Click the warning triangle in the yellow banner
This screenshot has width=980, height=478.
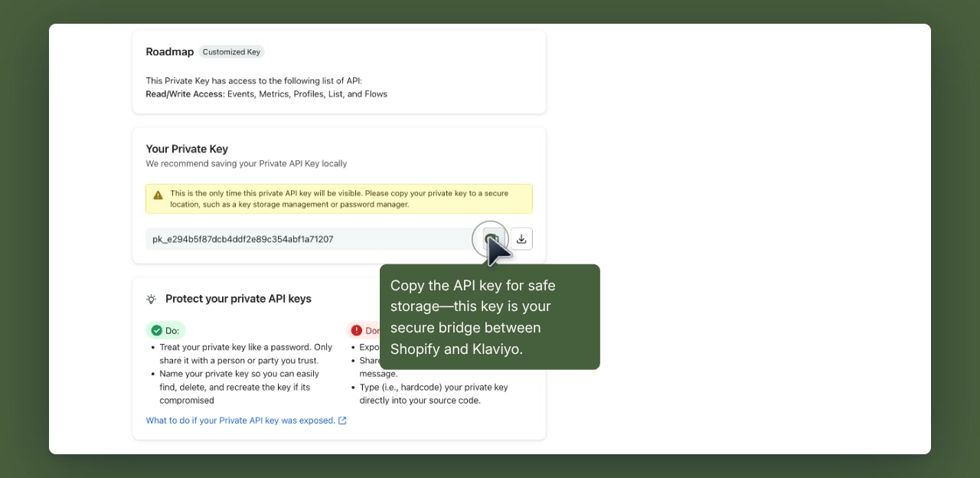pos(158,194)
